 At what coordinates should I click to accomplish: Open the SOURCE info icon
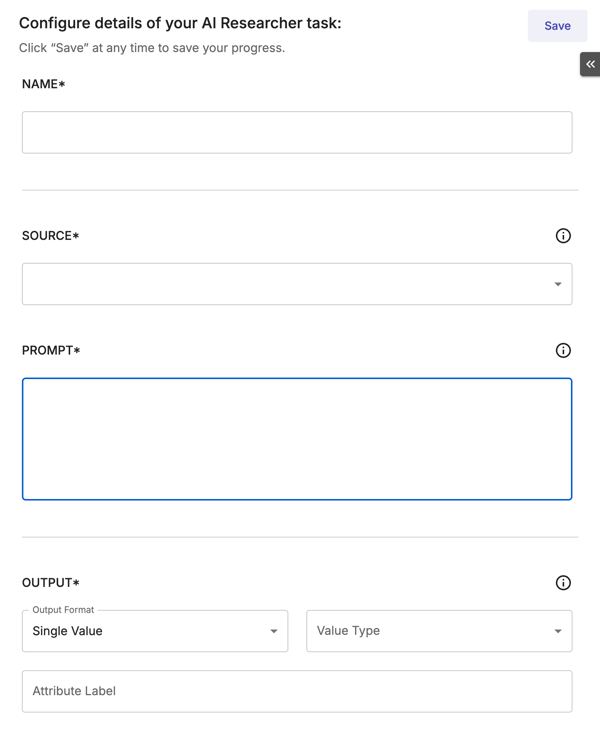(563, 236)
